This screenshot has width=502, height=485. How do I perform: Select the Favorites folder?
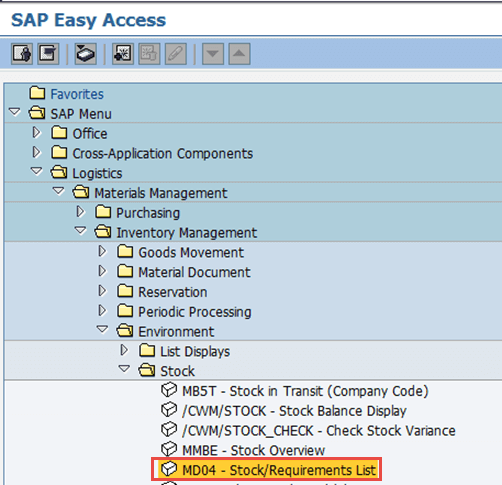click(77, 94)
